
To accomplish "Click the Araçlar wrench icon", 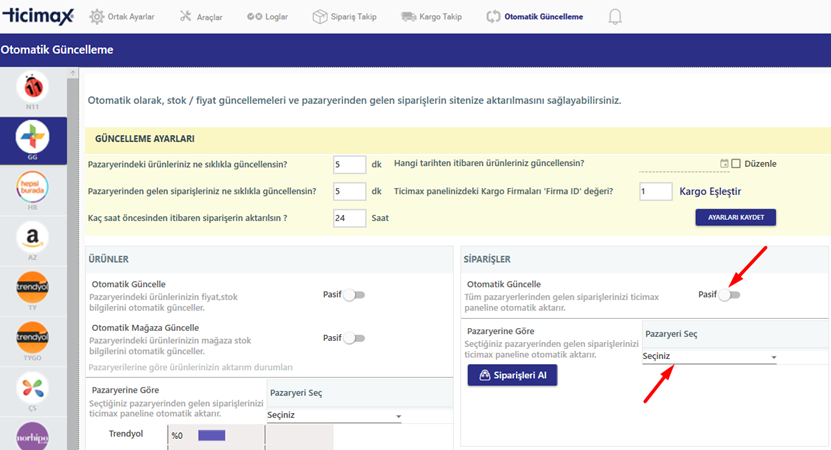I will 185,16.
